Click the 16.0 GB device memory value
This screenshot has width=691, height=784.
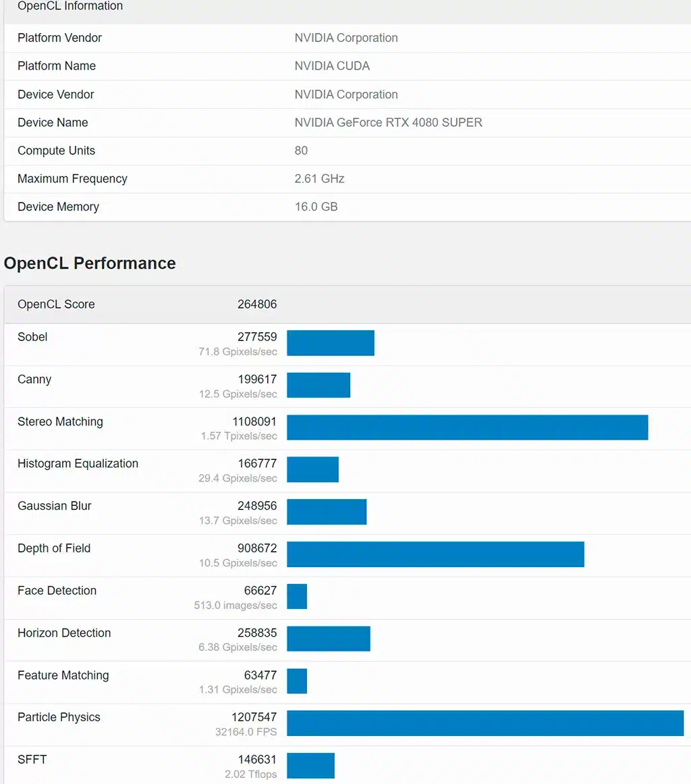316,207
